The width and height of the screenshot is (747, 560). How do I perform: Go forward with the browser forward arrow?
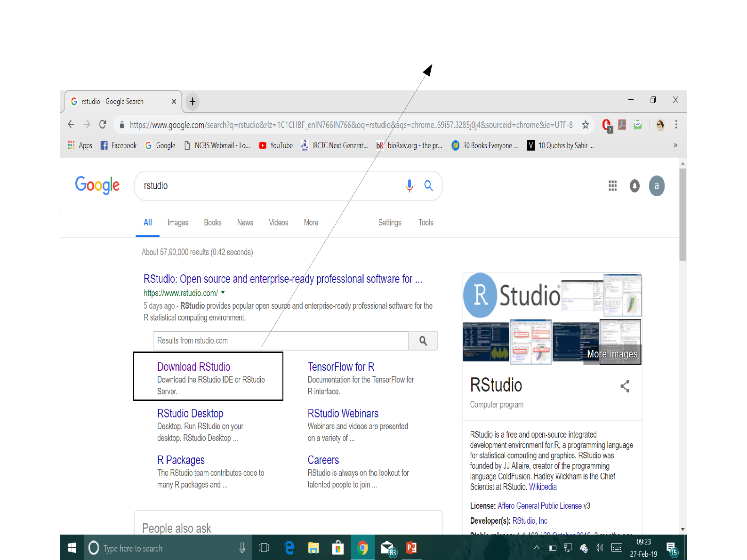87,124
